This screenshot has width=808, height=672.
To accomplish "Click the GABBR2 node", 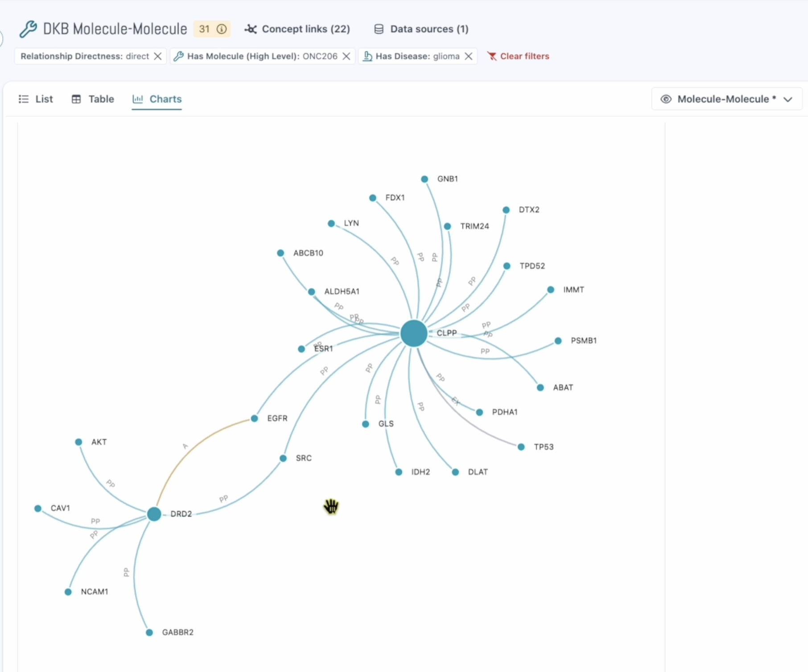I will coord(149,633).
